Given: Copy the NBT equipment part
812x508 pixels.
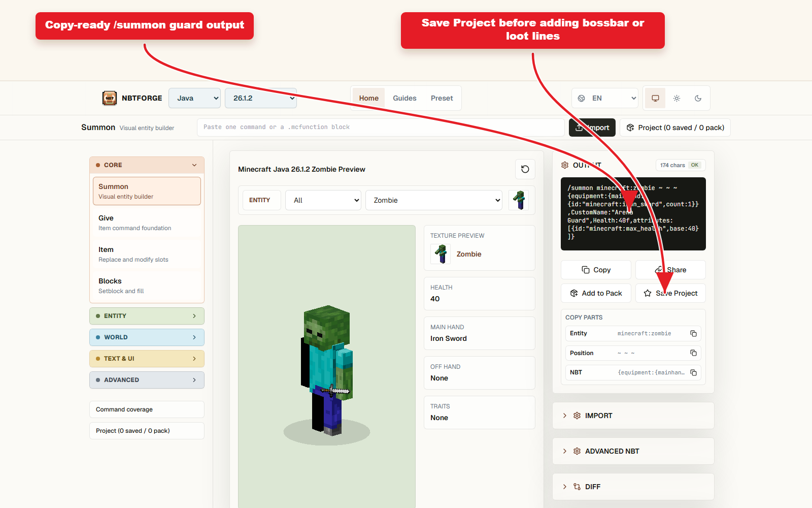Looking at the screenshot, I should point(693,372).
